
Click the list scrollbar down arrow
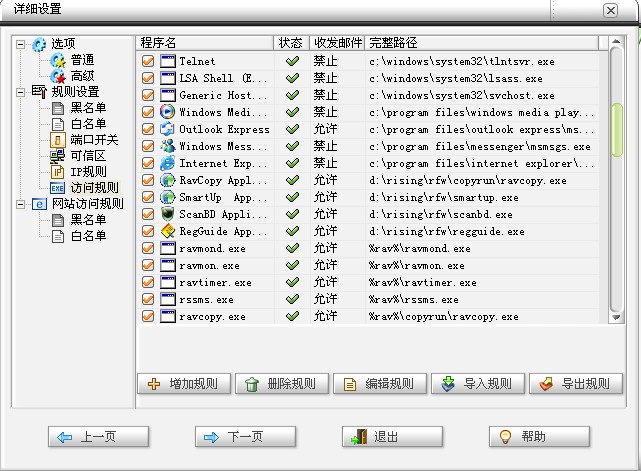616,317
